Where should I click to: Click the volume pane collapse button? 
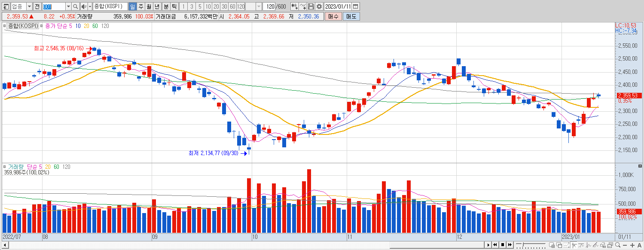(641, 166)
